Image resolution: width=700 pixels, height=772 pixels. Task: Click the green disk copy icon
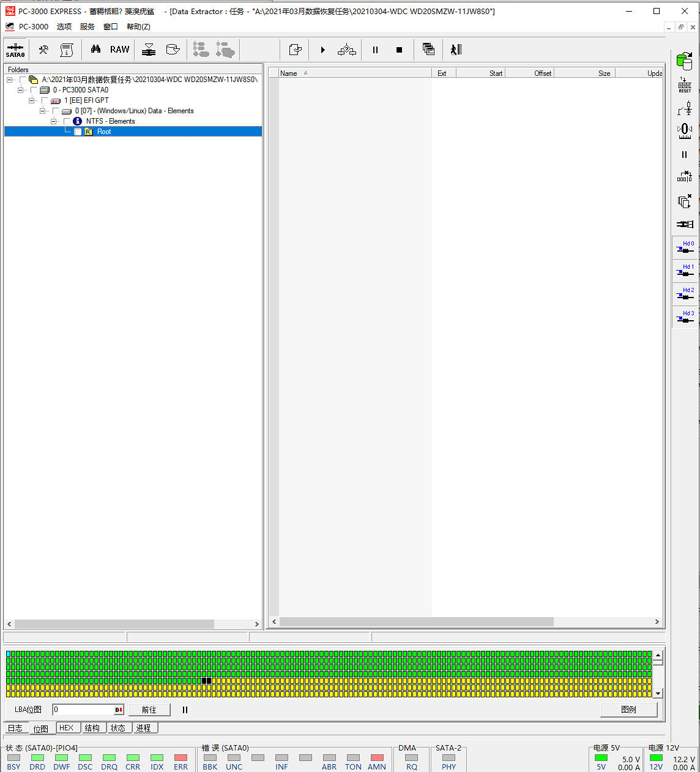pos(685,61)
